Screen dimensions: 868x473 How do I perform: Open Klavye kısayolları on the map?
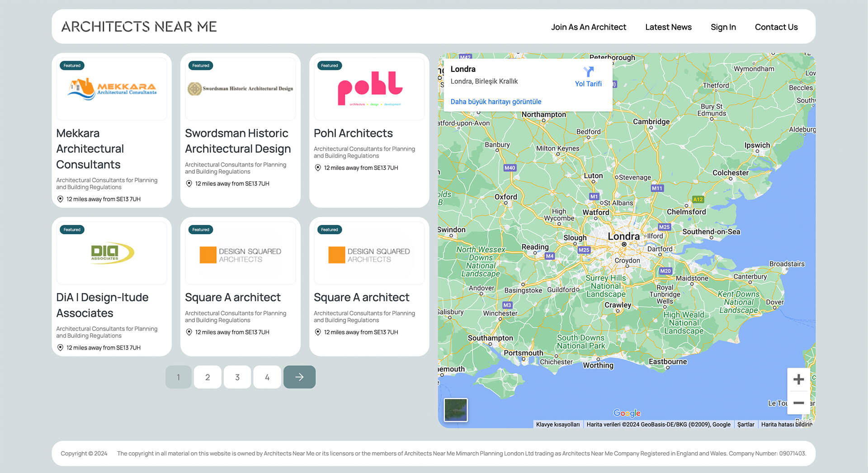point(558,425)
